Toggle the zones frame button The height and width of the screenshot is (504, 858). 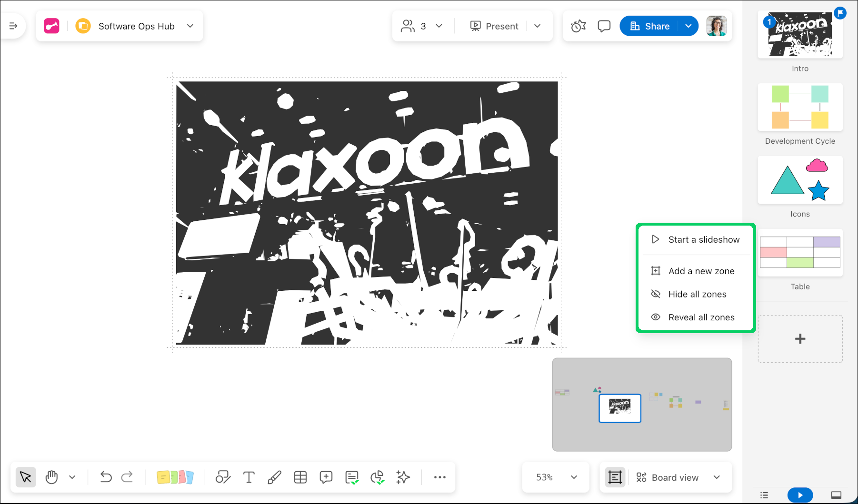[615, 477]
